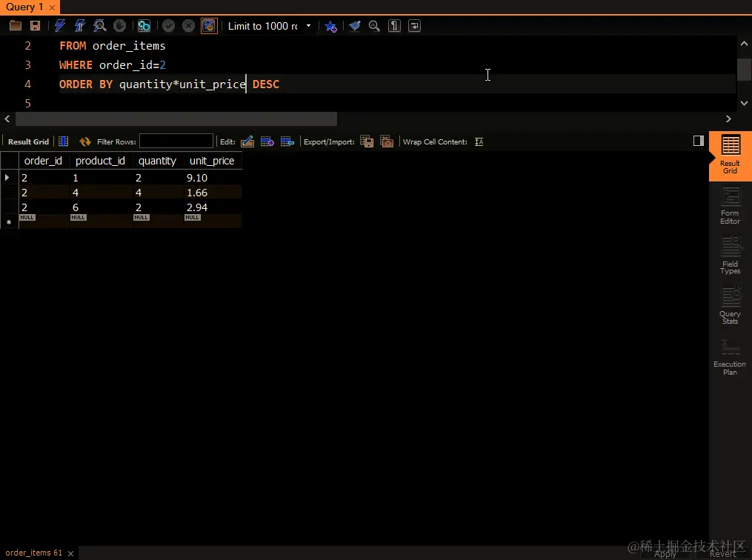The image size is (752, 560).
Task: Toggle invisible characters pilcrow icon
Action: pos(394,26)
